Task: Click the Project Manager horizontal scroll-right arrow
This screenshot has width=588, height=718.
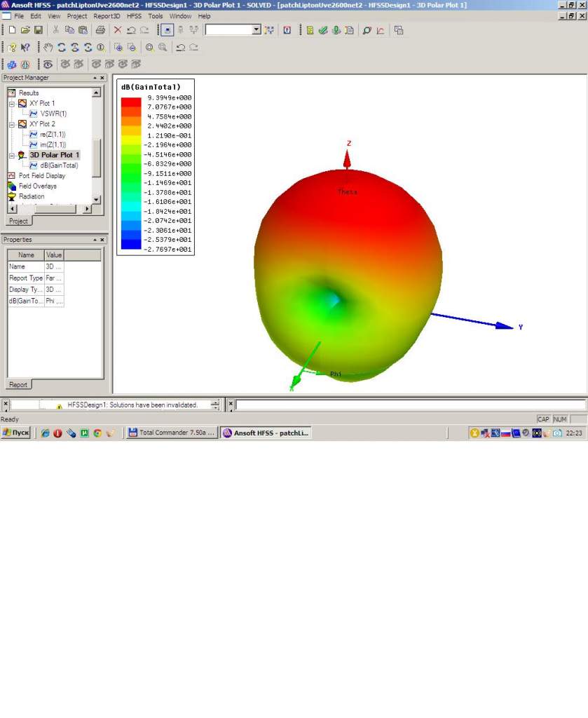Action: (x=87, y=209)
